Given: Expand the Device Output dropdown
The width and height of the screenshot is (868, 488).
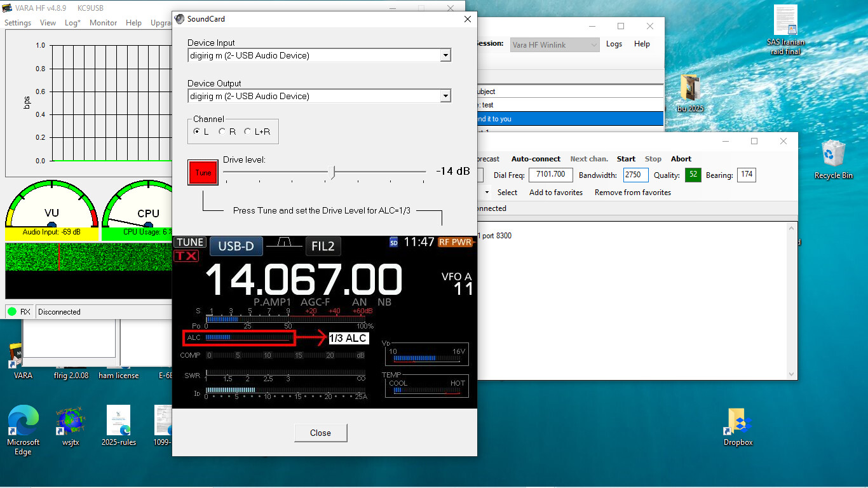Looking at the screenshot, I should pos(445,97).
